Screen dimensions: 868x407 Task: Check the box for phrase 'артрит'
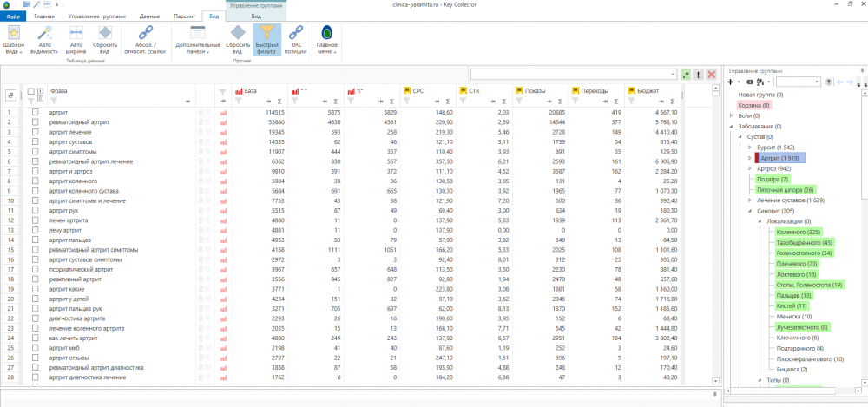point(36,113)
